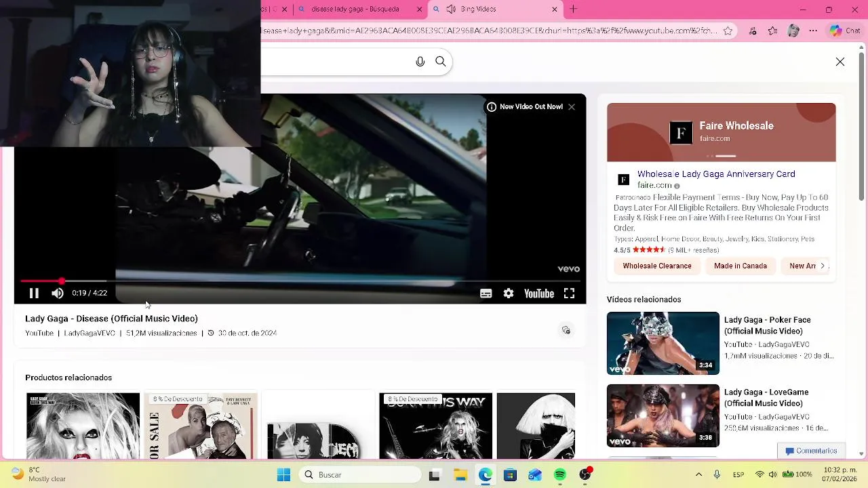Open Task View from taskbar
868x488 pixels.
pos(435,475)
